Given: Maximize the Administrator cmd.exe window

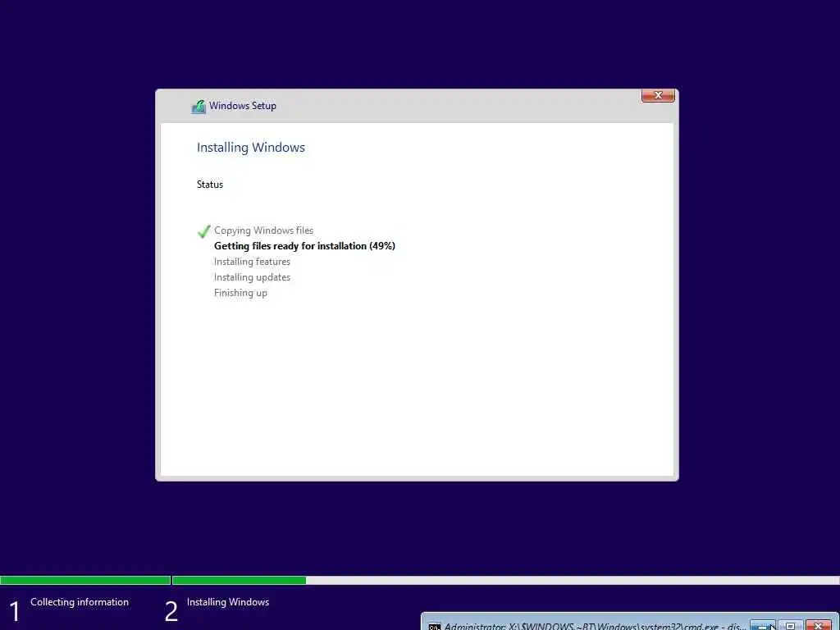Looking at the screenshot, I should coord(790,625).
